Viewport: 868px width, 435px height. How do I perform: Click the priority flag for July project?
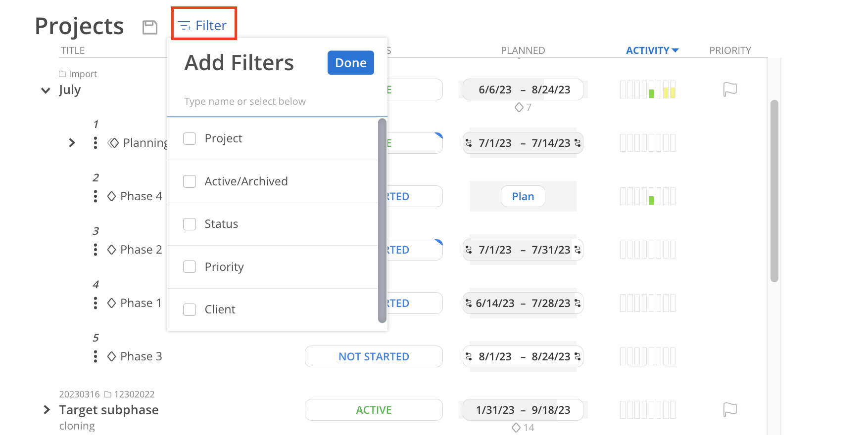(x=730, y=89)
